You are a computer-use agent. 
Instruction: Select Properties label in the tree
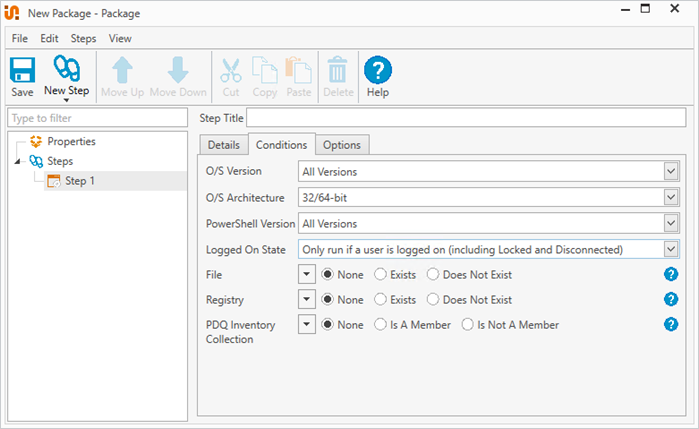[71, 141]
